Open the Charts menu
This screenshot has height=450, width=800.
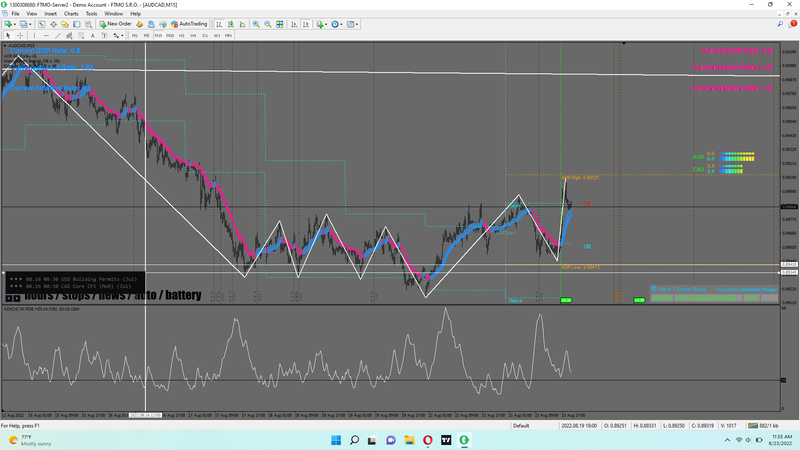(71, 14)
